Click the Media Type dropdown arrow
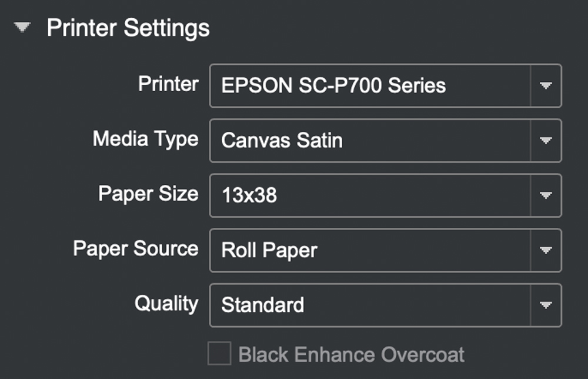 [x=546, y=141]
